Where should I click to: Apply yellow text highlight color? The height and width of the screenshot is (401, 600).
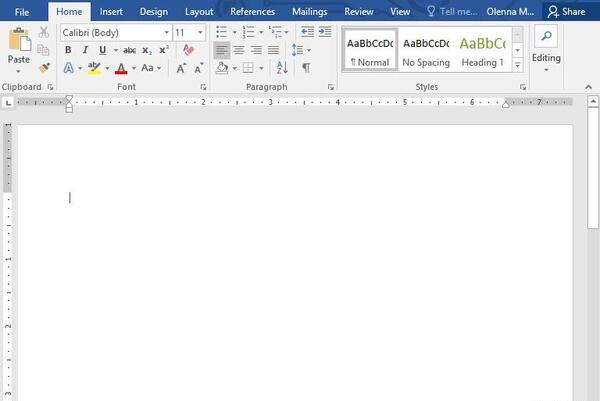point(94,68)
